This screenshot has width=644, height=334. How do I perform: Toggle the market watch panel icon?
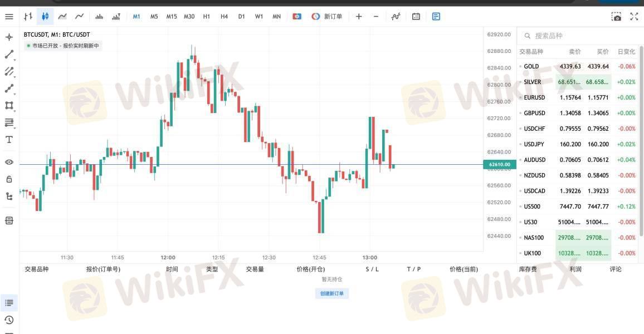(436, 16)
